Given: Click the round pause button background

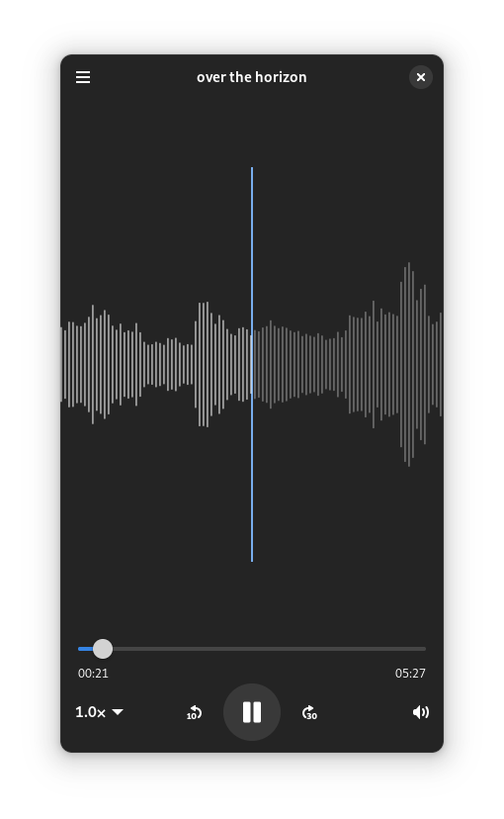Looking at the screenshot, I should (252, 712).
